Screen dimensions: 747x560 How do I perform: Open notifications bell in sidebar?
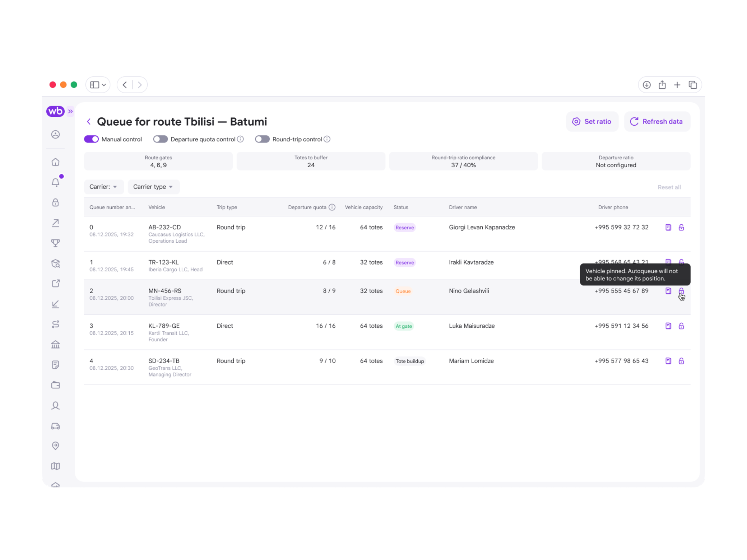[x=55, y=182]
